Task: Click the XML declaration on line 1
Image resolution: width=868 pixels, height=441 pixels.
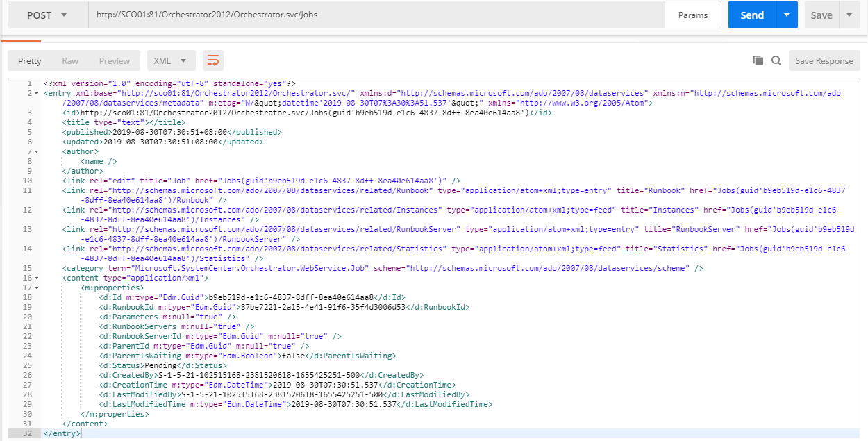Action: (169, 83)
